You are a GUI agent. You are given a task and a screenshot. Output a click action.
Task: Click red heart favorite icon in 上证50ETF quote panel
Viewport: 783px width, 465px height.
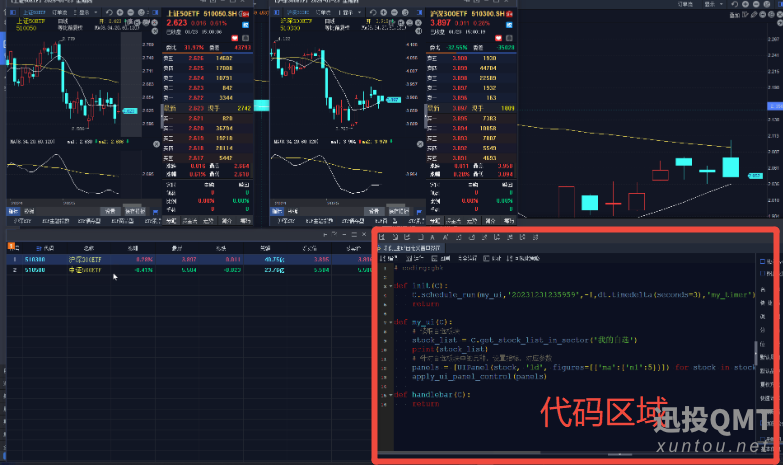pyautogui.click(x=235, y=38)
